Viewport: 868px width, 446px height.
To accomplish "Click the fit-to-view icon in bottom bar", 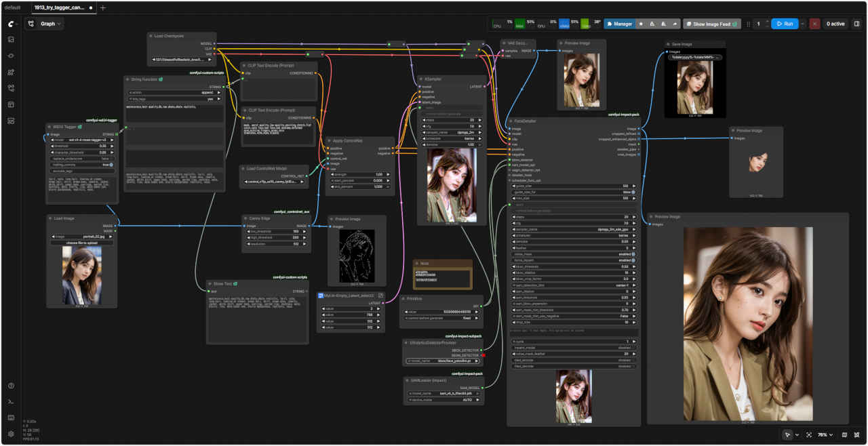I will pos(808,434).
